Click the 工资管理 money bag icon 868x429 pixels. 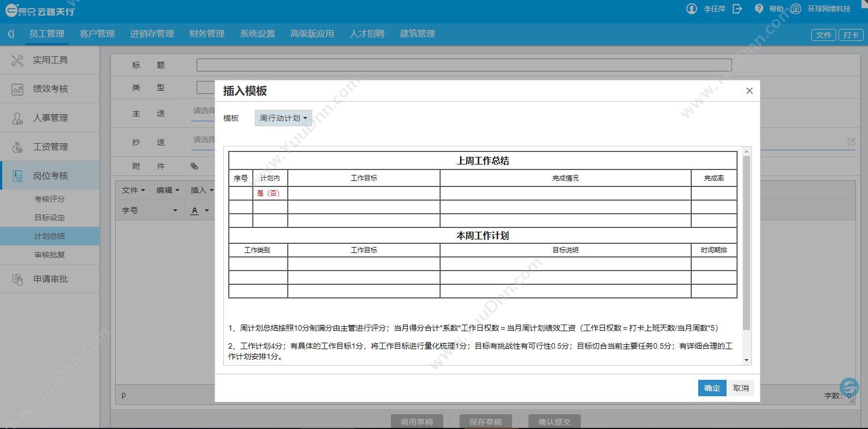pos(17,147)
